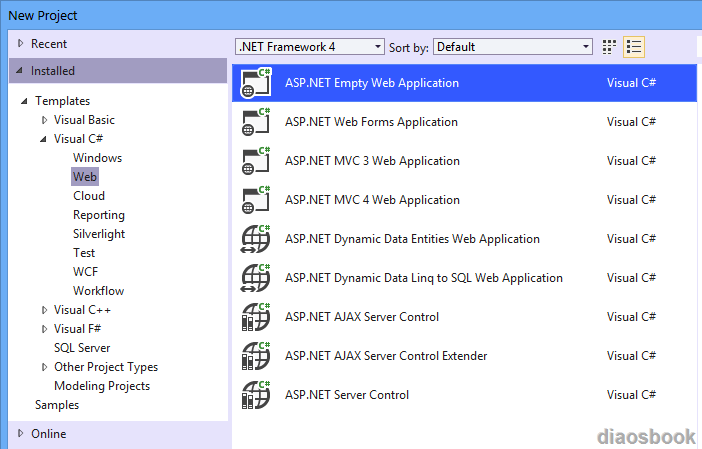Click Visual C# label on Server Control row
Viewport: 702px width, 449px height.
631,395
